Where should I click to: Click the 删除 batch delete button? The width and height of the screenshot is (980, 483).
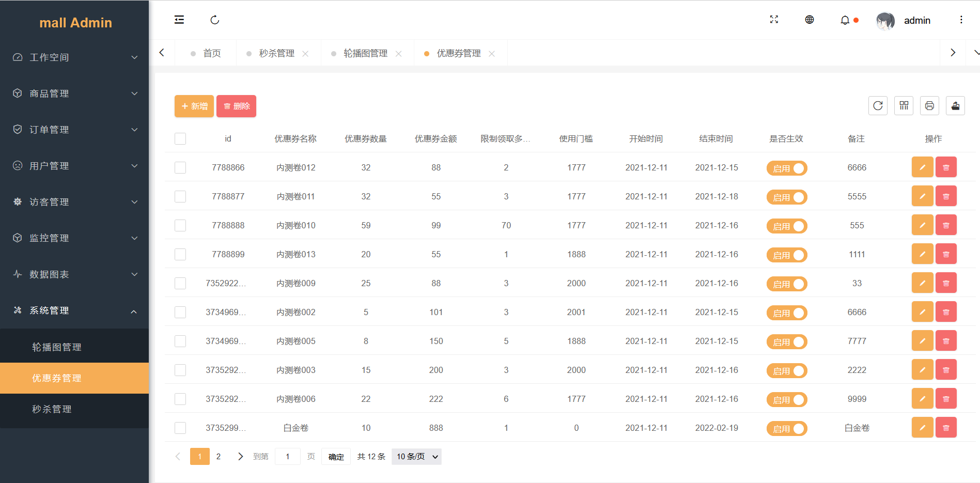click(236, 106)
